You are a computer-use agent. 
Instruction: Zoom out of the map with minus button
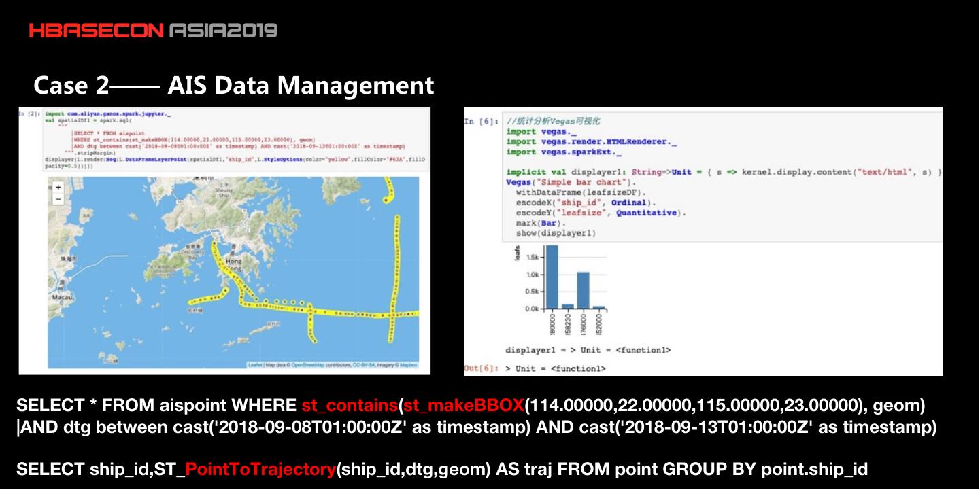click(x=58, y=199)
